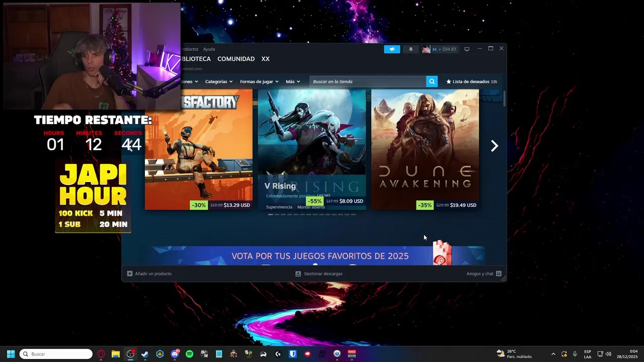This screenshot has width=644, height=362.
Task: Click Dune Awakening $19.49 USD price
Action: (463, 205)
